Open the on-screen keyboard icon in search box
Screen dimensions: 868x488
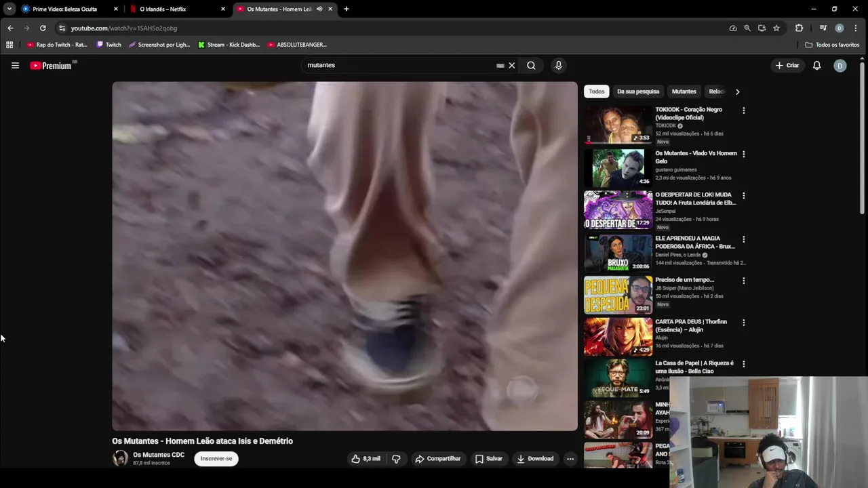pyautogui.click(x=500, y=66)
